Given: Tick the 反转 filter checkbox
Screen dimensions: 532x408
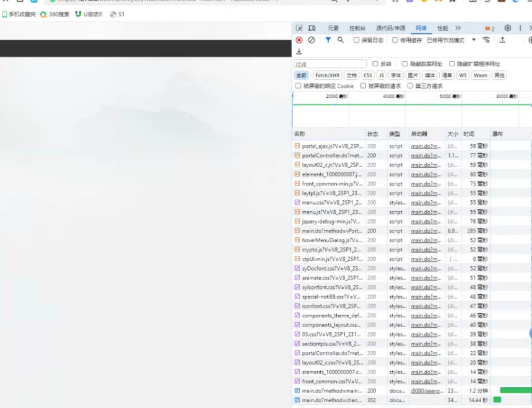Looking at the screenshot, I should pyautogui.click(x=375, y=64).
